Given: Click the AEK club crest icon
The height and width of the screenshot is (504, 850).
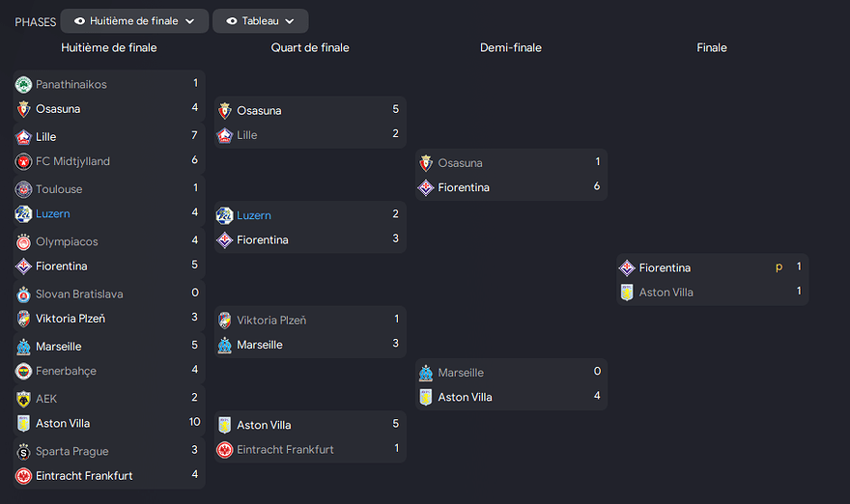Looking at the screenshot, I should point(23,399).
